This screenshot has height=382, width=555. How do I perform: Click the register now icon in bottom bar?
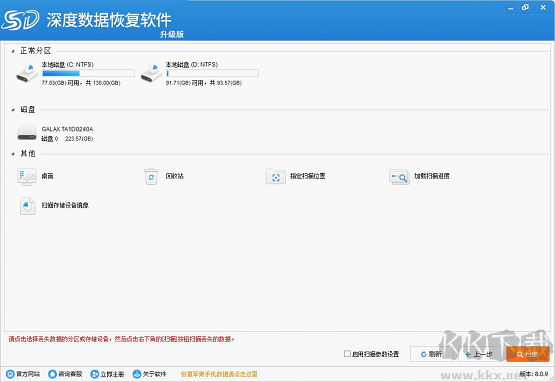point(95,374)
